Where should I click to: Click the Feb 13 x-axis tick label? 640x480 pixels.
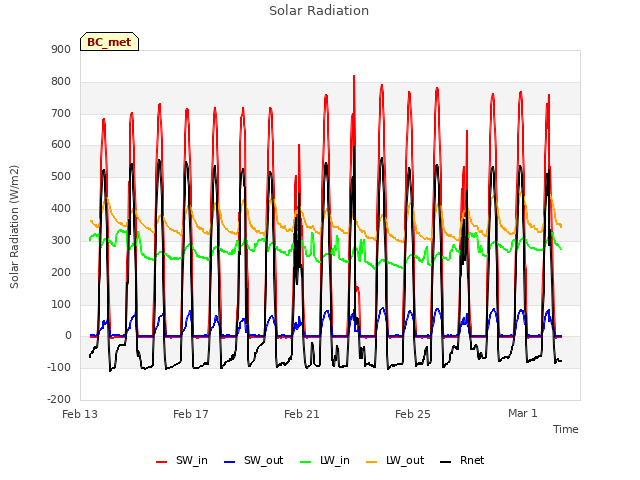(x=80, y=414)
